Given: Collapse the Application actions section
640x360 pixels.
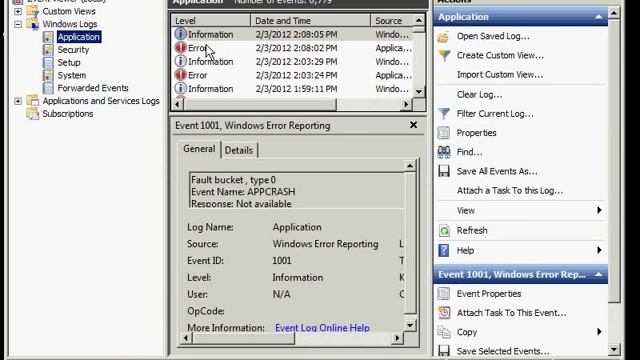Looking at the screenshot, I should (598, 17).
